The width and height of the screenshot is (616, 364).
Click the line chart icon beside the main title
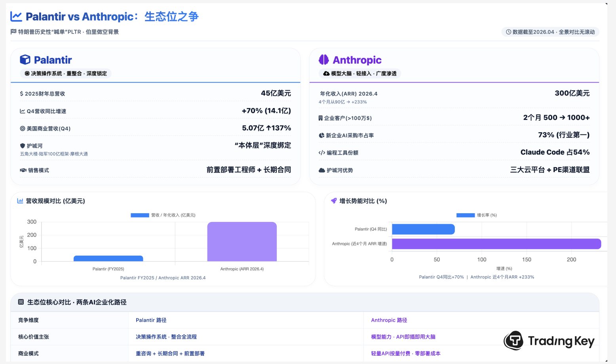(16, 17)
